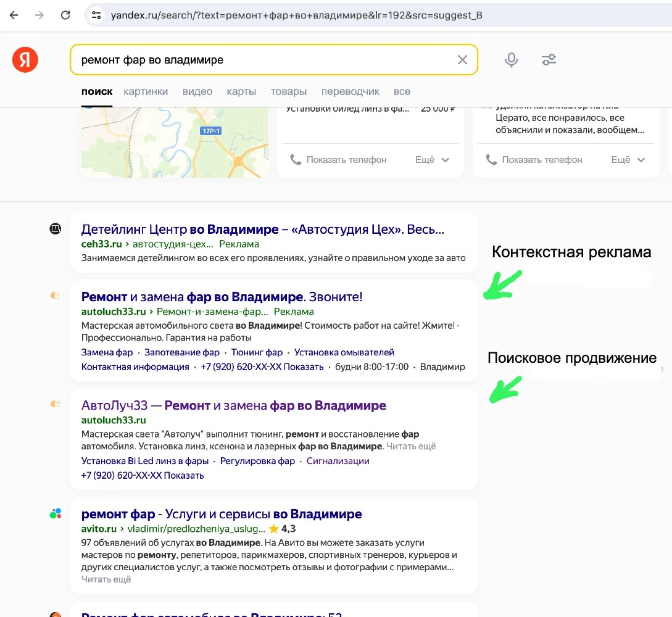Reload the page with refresh icon
This screenshot has width=672, height=617.
[x=65, y=15]
